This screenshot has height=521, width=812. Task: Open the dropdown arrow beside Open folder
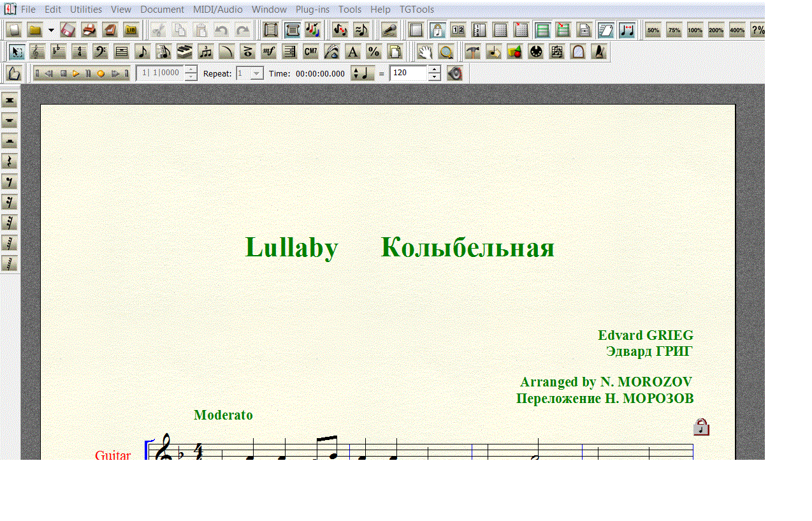pyautogui.click(x=51, y=30)
